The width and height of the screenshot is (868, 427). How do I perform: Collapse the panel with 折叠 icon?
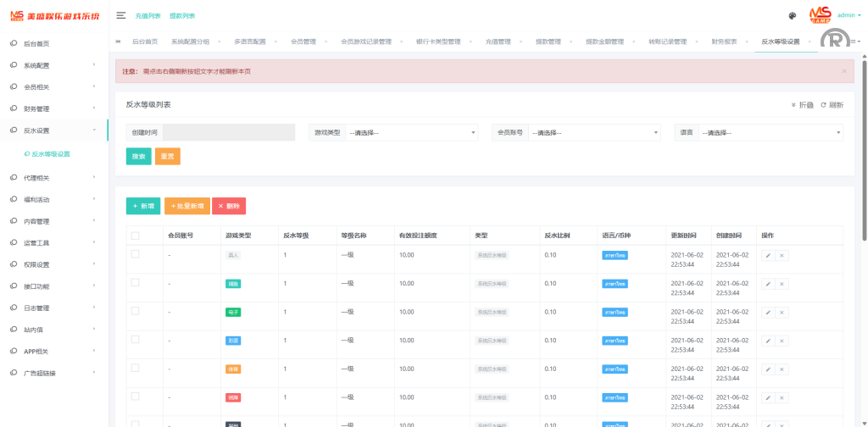[802, 105]
